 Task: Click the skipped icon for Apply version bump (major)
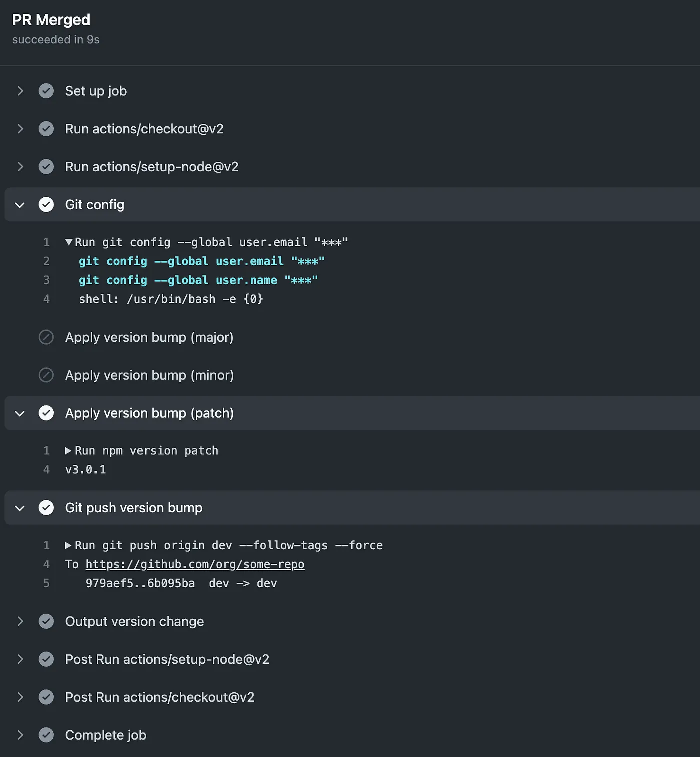tap(46, 337)
